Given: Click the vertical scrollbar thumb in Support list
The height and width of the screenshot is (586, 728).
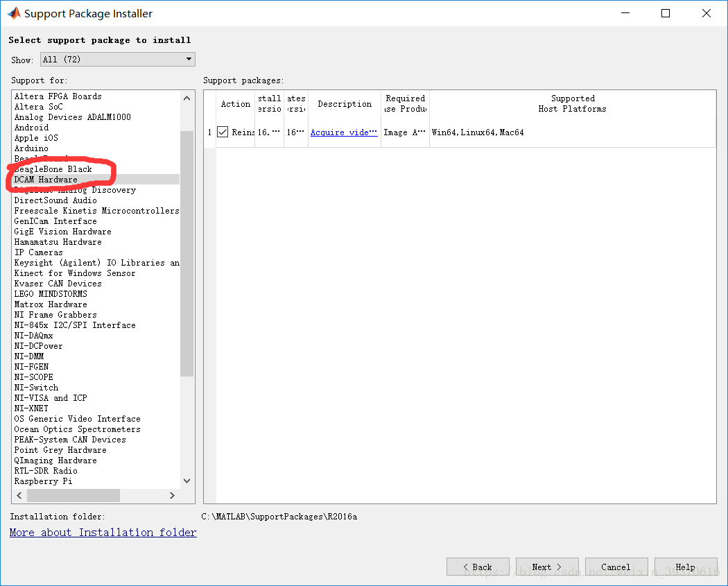Looking at the screenshot, I should click(x=187, y=254).
